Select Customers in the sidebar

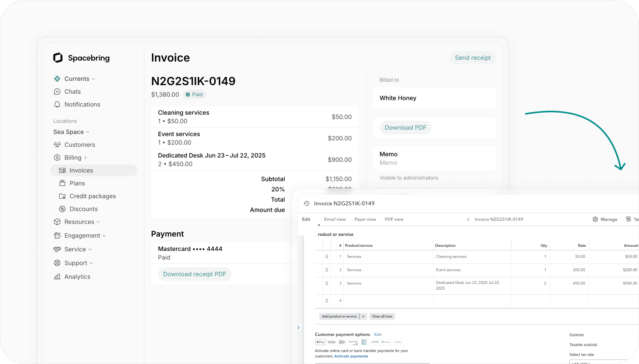click(x=79, y=144)
